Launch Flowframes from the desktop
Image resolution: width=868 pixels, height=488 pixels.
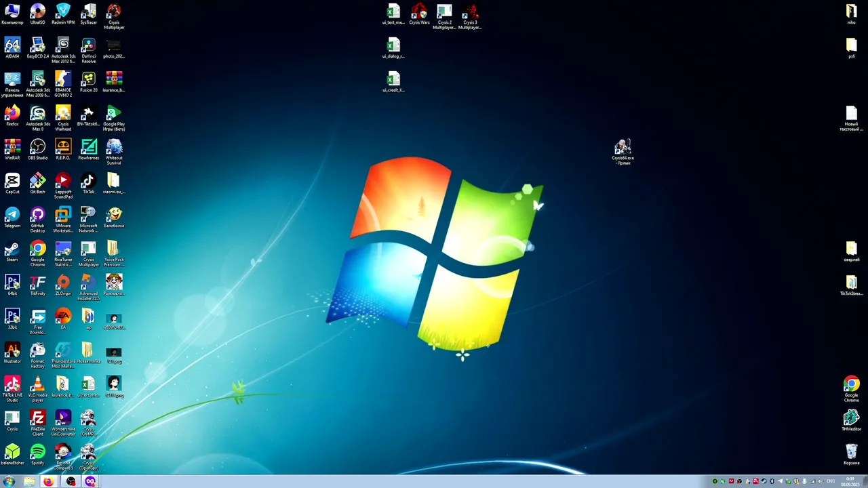tap(88, 150)
